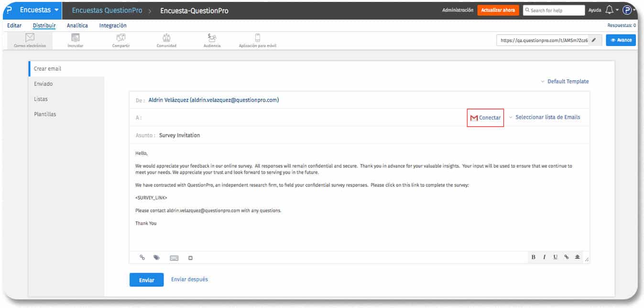Open the Analítica tab
The height and width of the screenshot is (308, 644).
click(77, 26)
